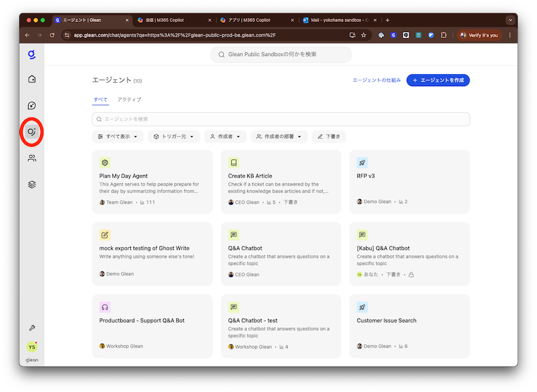Open the stacked layers icon in sidebar
Viewport: 537px width, 392px height.
(x=32, y=184)
